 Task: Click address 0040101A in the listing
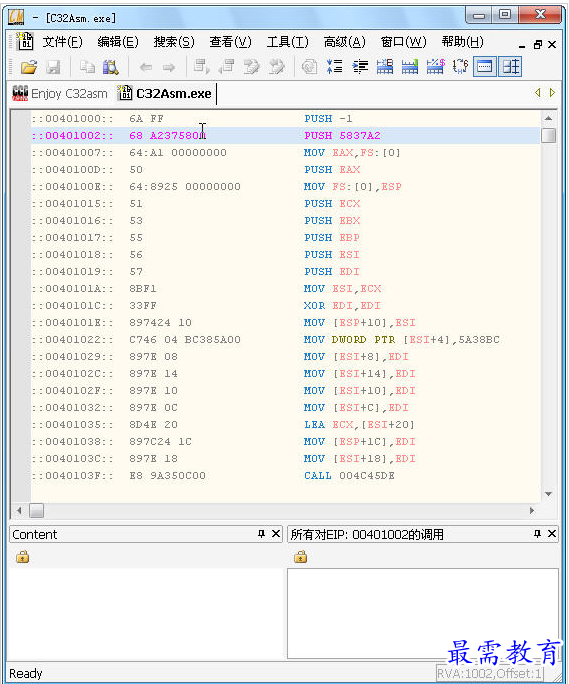pos(72,289)
